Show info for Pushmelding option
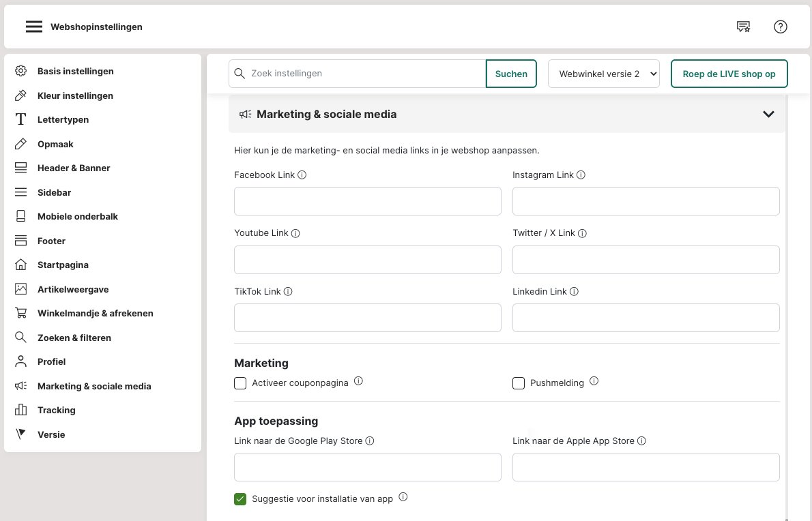The width and height of the screenshot is (812, 521). (594, 382)
